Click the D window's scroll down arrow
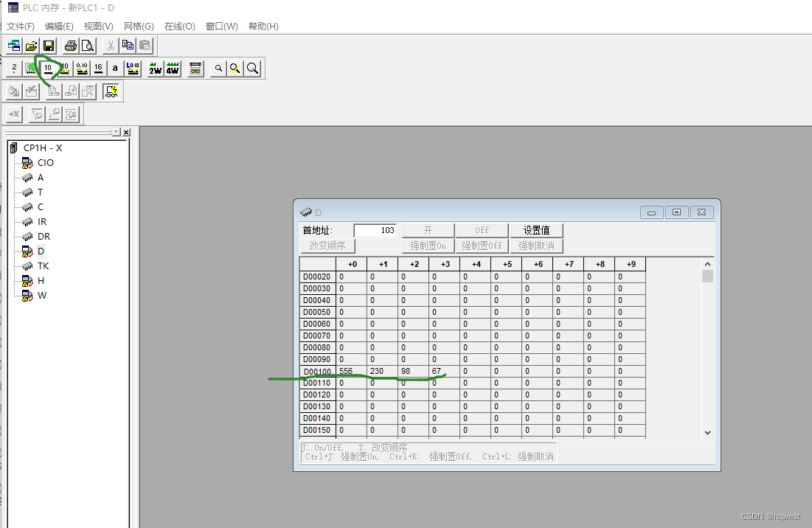Screen dimensions: 812x528 point(707,433)
